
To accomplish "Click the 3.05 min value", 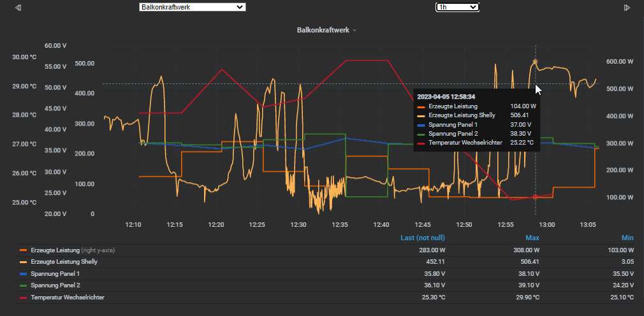I will [628, 261].
